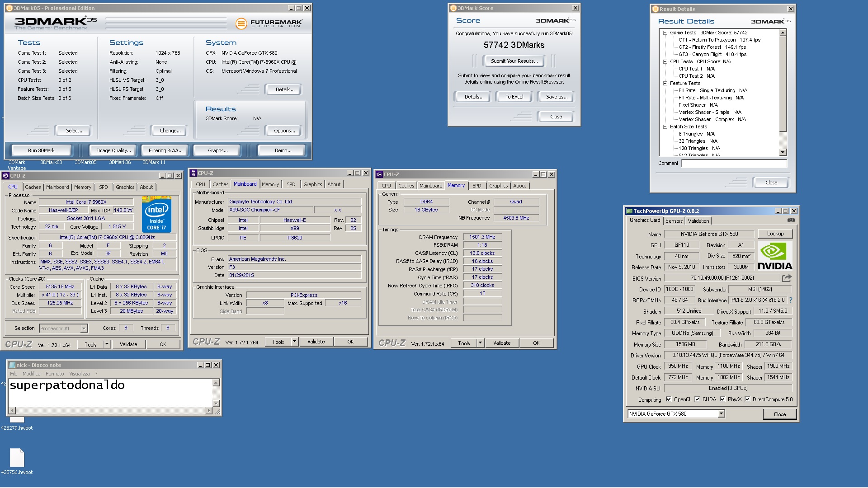Click the 3DMark05 window title bar icon
Screen dimensions: 868x488
click(x=9, y=8)
